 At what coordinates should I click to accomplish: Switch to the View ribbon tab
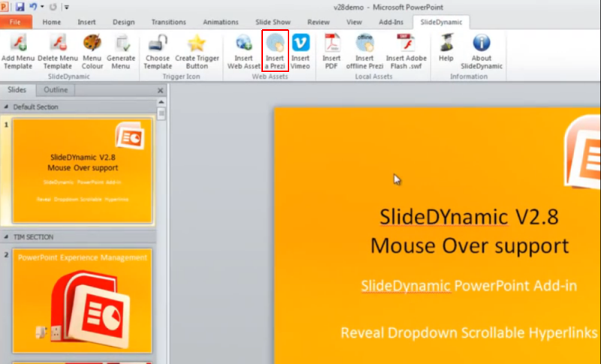tap(354, 23)
